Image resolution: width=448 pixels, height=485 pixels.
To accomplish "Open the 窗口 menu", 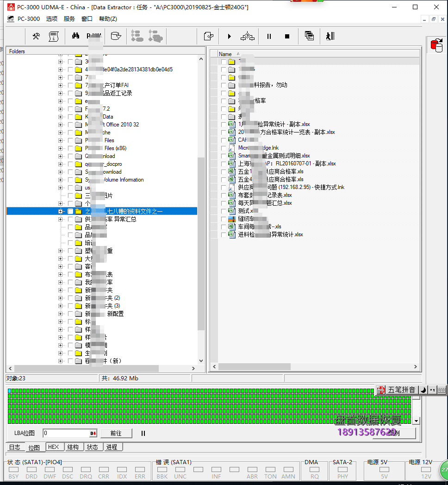I will pyautogui.click(x=87, y=19).
